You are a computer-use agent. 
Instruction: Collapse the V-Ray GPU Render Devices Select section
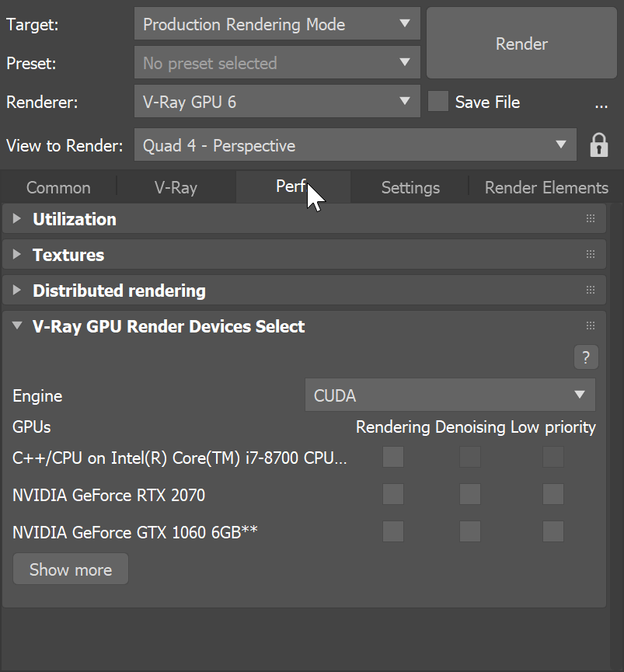point(16,326)
